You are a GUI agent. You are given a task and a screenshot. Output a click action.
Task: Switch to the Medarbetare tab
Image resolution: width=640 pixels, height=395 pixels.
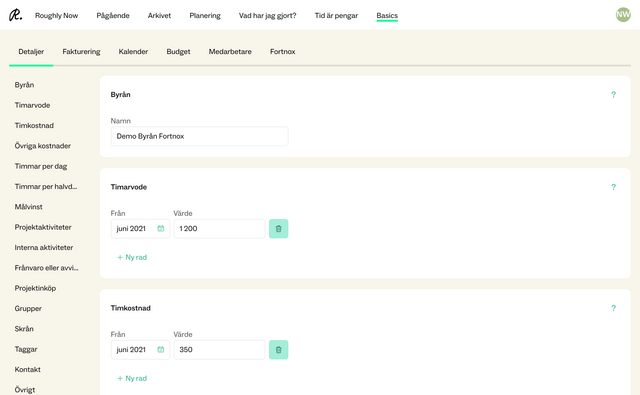pos(230,52)
